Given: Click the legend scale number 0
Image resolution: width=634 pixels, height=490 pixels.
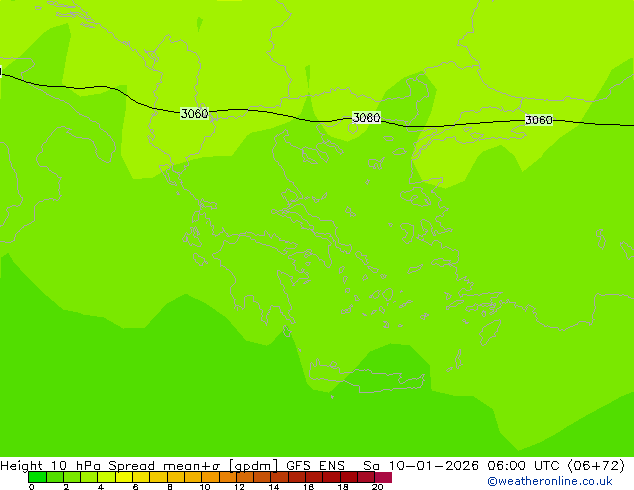Looking at the screenshot, I should click(32, 487).
